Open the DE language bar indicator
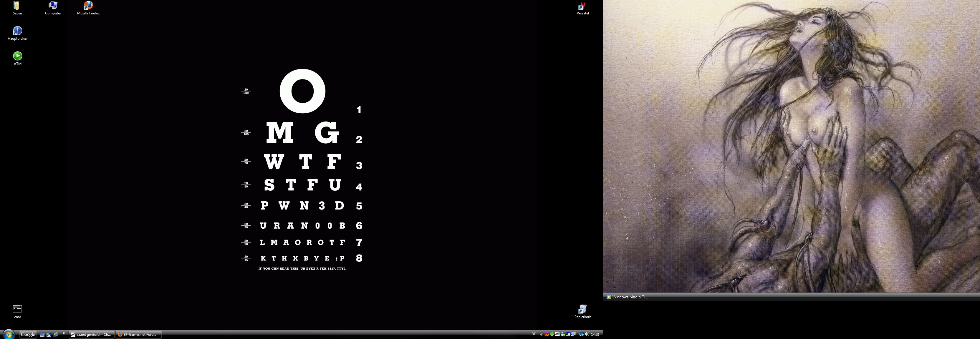This screenshot has height=339, width=980. pos(534,334)
